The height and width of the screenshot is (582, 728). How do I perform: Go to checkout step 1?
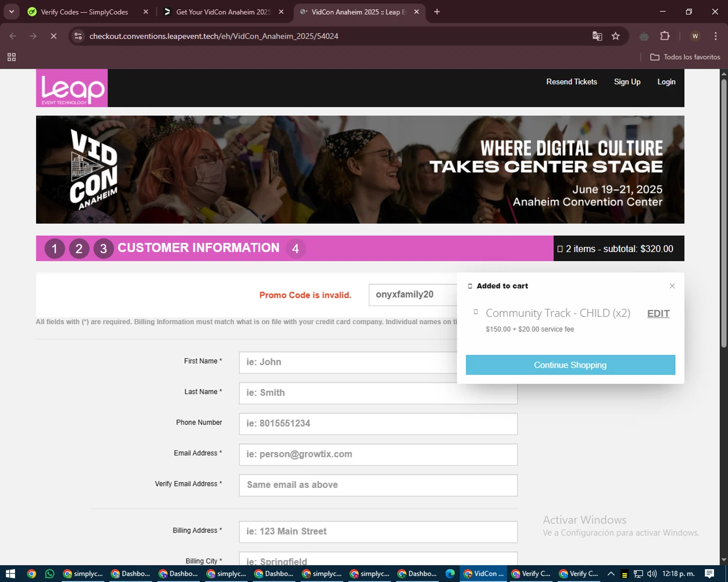coord(55,249)
